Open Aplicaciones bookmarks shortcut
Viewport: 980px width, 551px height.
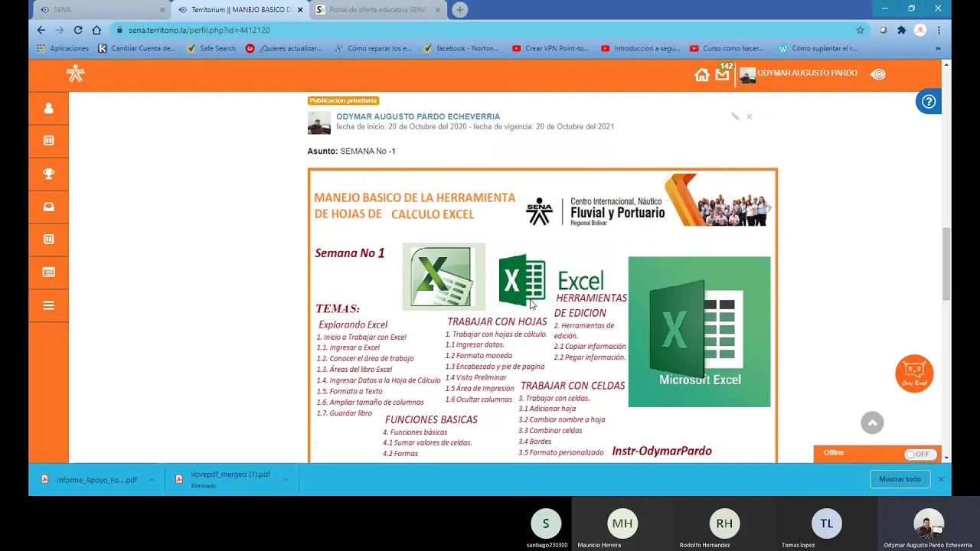pos(63,48)
